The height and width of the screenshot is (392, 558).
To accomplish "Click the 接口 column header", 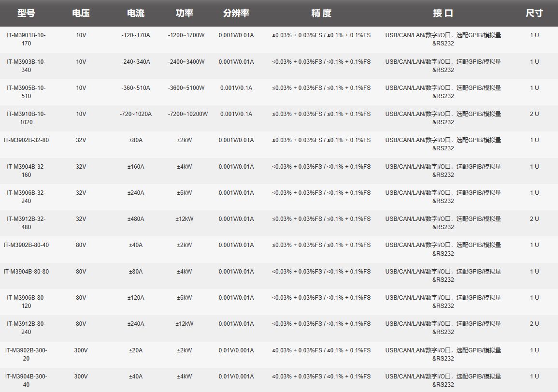I will pyautogui.click(x=443, y=13).
